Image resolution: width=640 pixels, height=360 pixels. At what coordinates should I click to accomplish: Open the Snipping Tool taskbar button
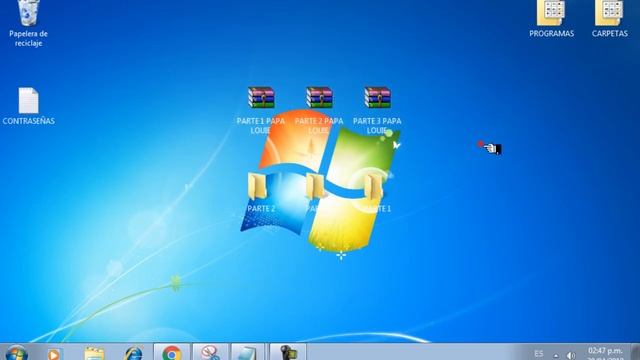(211, 353)
